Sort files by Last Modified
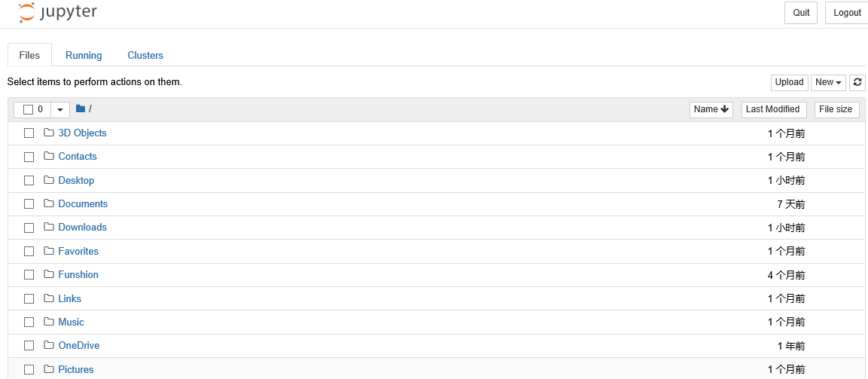 pos(773,110)
